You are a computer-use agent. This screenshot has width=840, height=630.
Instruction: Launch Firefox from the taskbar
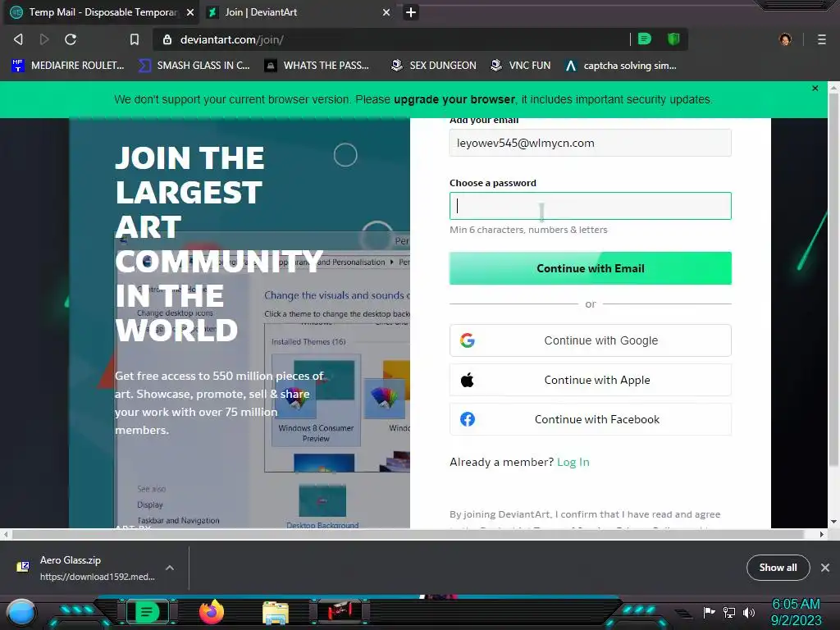(212, 612)
